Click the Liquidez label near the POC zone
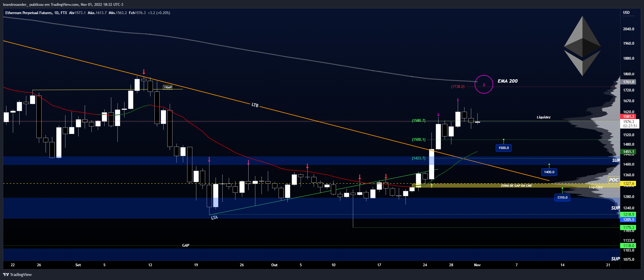The image size is (644, 280). (596, 187)
